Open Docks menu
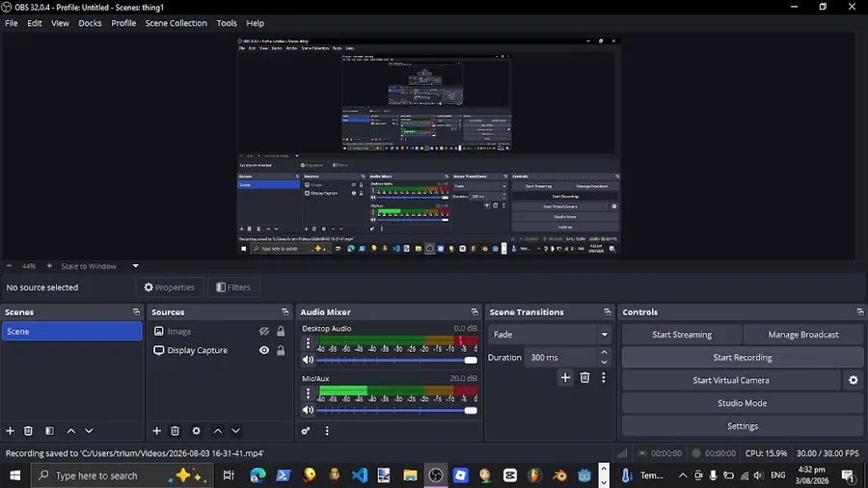The width and height of the screenshot is (868, 488). click(x=90, y=23)
